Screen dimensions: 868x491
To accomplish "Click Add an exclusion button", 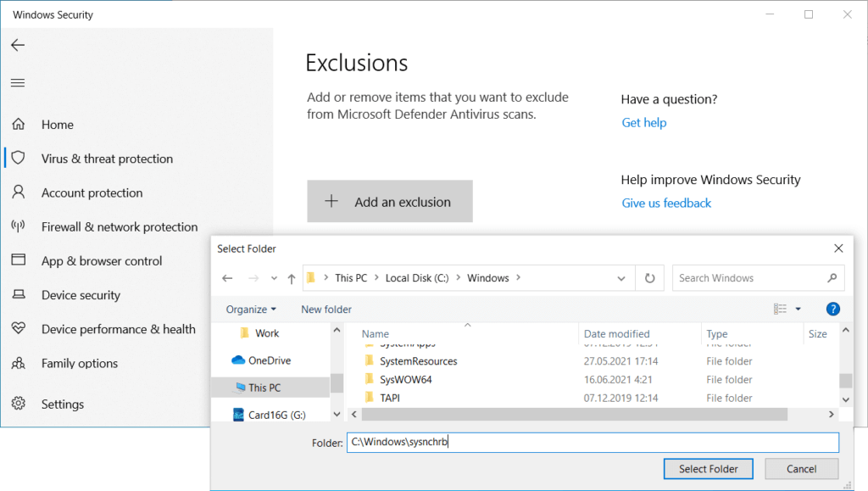I will (x=390, y=202).
